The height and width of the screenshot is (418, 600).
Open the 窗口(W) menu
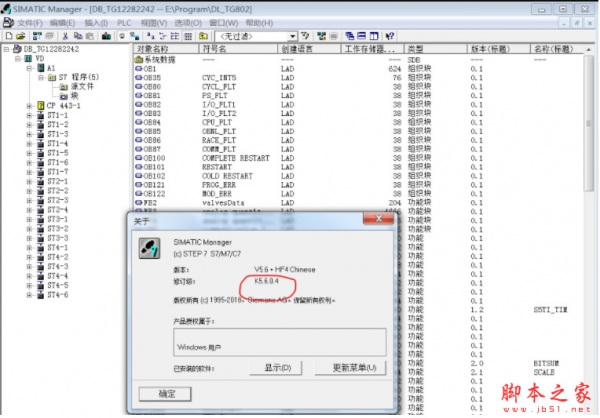223,23
